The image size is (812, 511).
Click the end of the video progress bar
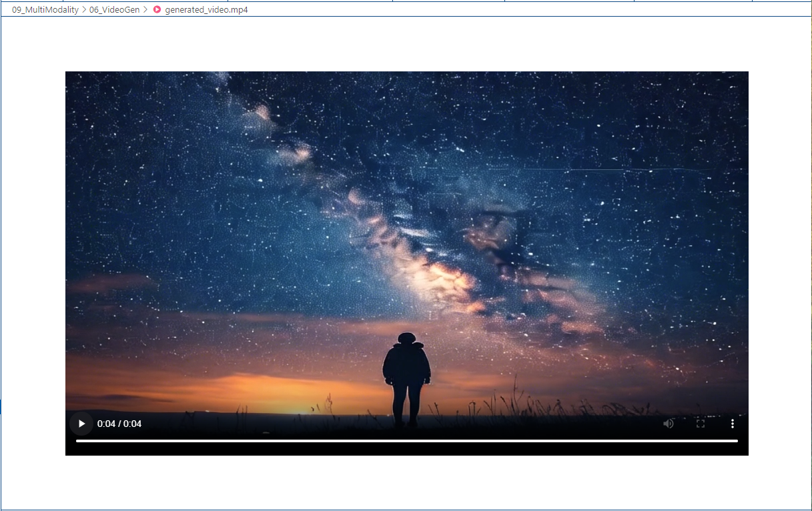coord(737,440)
